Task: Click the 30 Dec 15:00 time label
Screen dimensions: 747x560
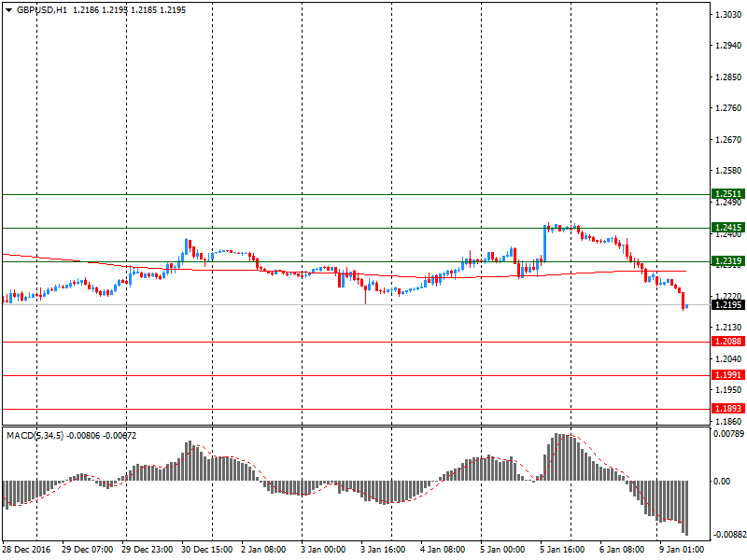Action: click(x=206, y=550)
